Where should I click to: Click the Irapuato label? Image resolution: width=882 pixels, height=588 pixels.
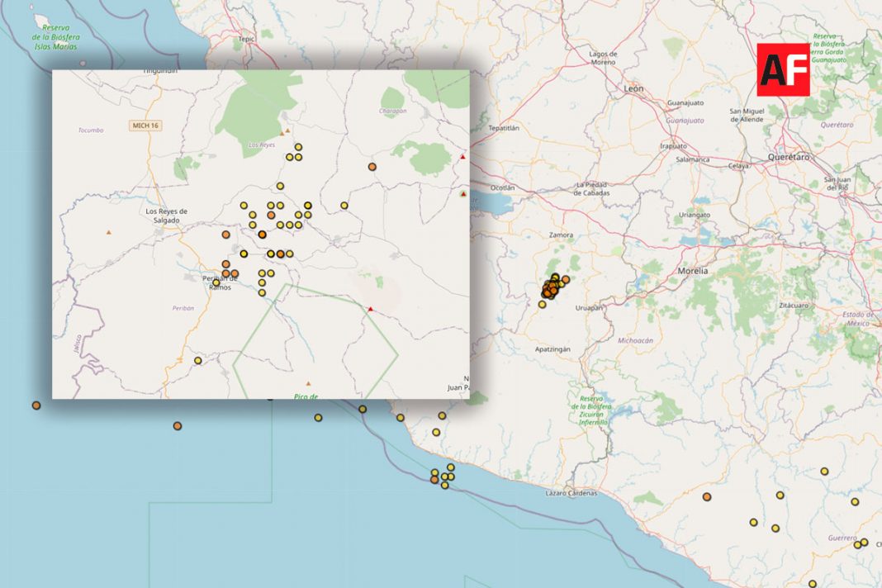[673, 145]
